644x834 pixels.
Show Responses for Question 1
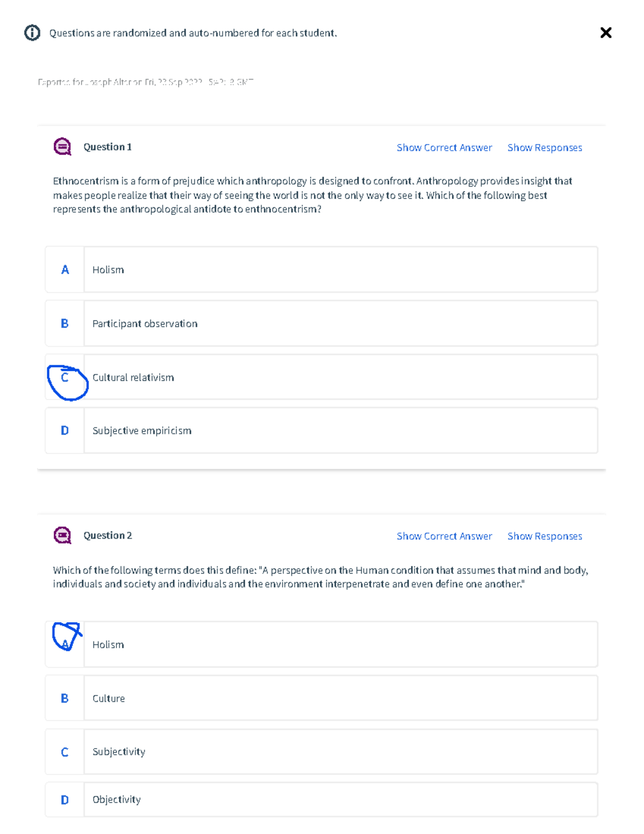pyautogui.click(x=545, y=148)
